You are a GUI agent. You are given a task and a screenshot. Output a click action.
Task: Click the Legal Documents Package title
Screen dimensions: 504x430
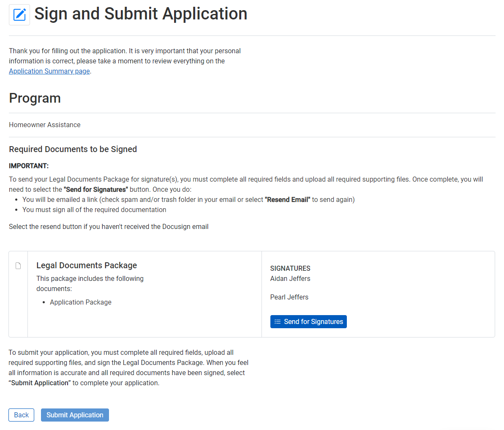click(87, 265)
